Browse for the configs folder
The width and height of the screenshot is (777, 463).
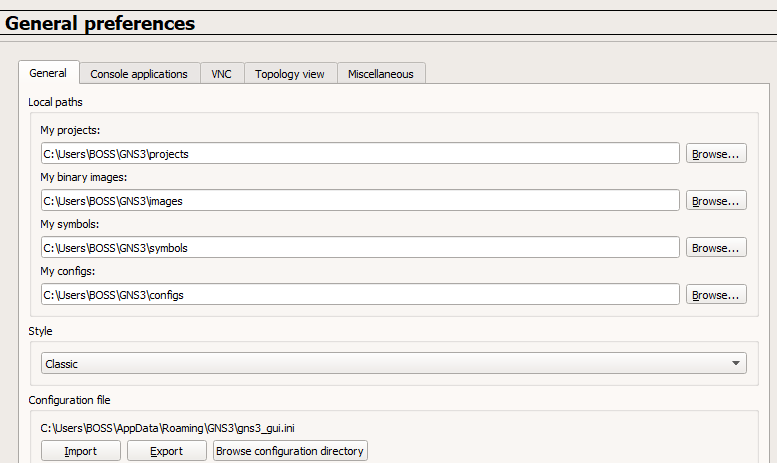tap(716, 295)
